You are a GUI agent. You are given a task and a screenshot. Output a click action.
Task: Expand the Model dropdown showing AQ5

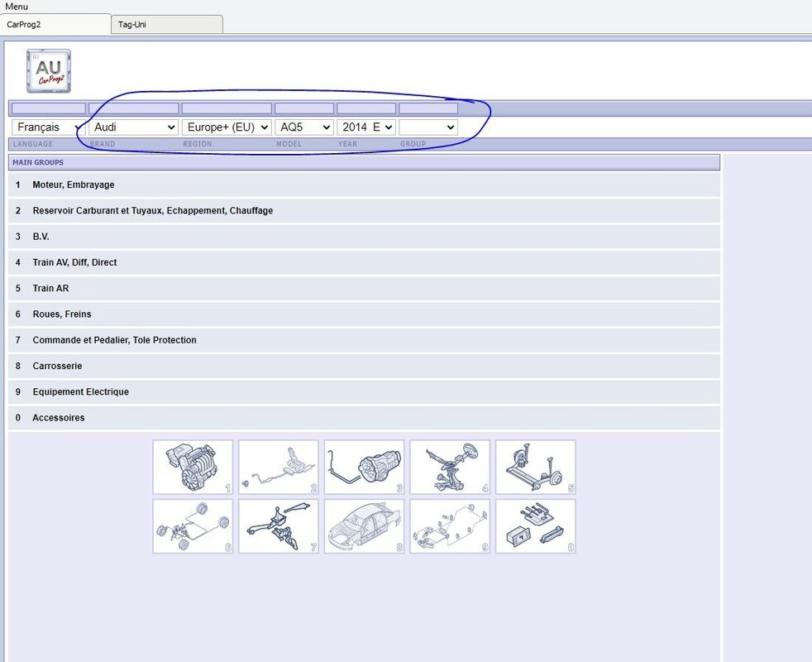pos(303,127)
